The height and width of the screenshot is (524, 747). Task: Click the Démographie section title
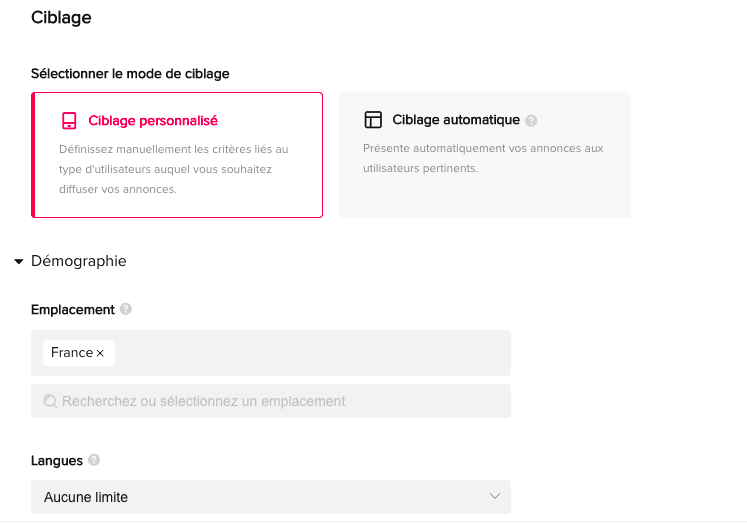79,261
